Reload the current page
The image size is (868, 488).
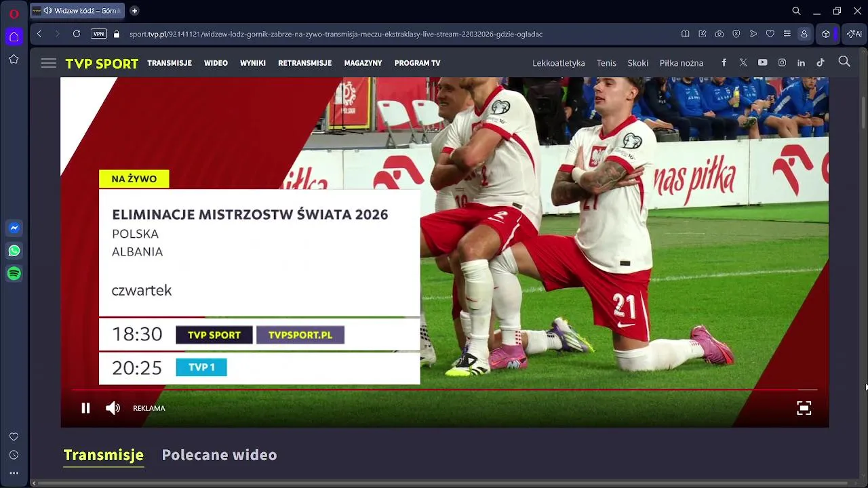77,34
